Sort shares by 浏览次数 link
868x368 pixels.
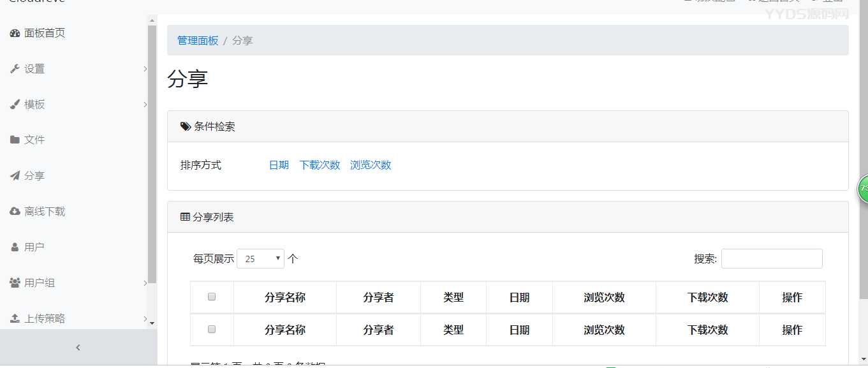click(371, 165)
